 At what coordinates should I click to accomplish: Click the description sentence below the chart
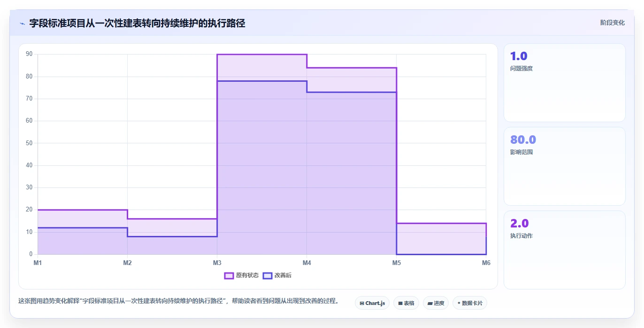tap(178, 301)
